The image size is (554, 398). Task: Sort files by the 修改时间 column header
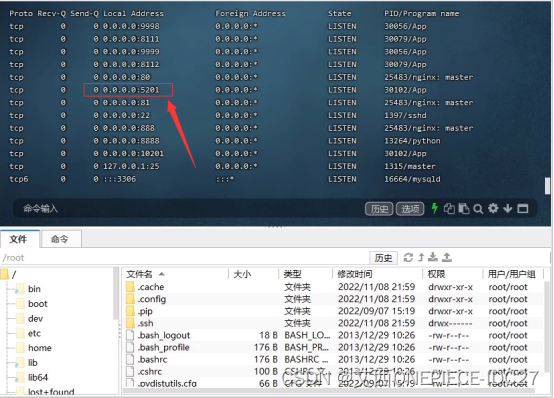pyautogui.click(x=377, y=274)
